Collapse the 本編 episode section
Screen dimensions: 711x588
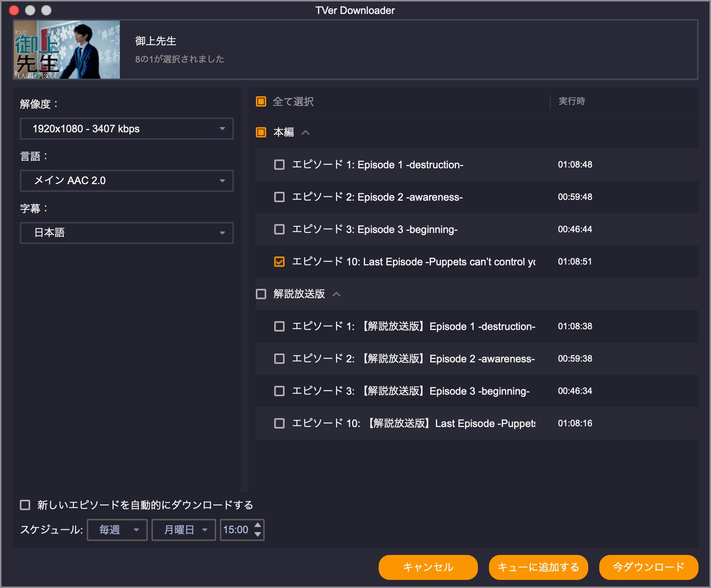click(x=306, y=132)
